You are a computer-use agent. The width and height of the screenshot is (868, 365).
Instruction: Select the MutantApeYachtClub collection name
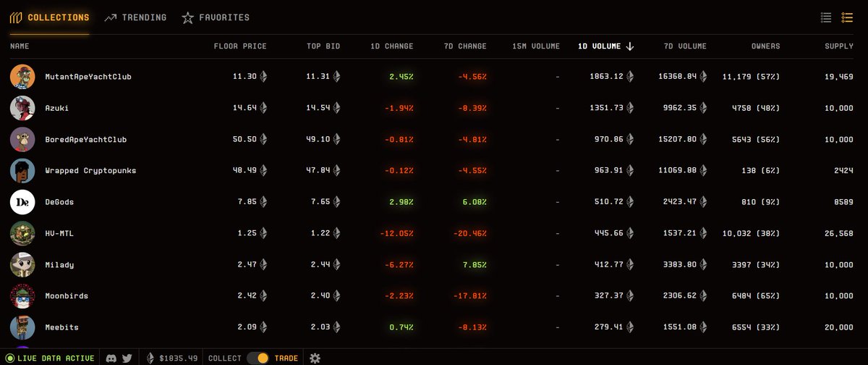coord(88,76)
